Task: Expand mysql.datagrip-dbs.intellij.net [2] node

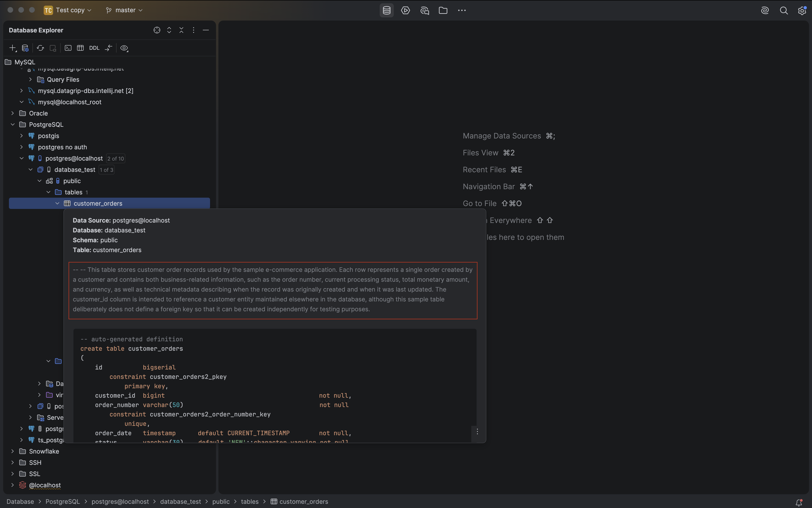Action: (x=22, y=91)
